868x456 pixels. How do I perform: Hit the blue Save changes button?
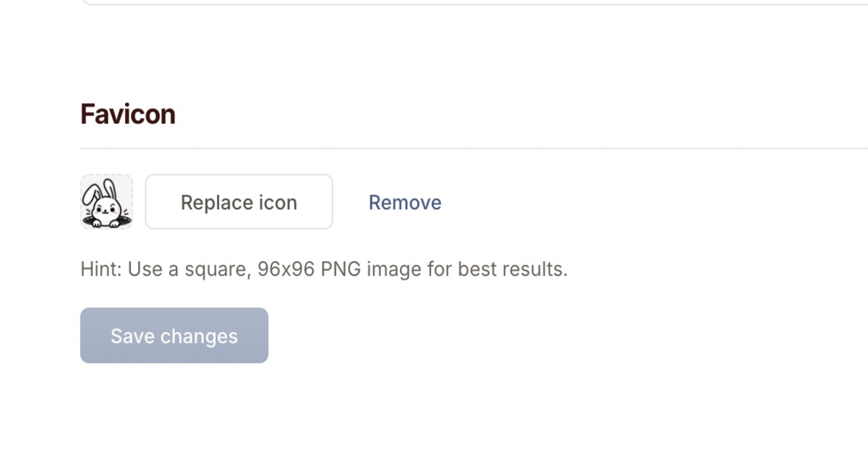(x=174, y=336)
